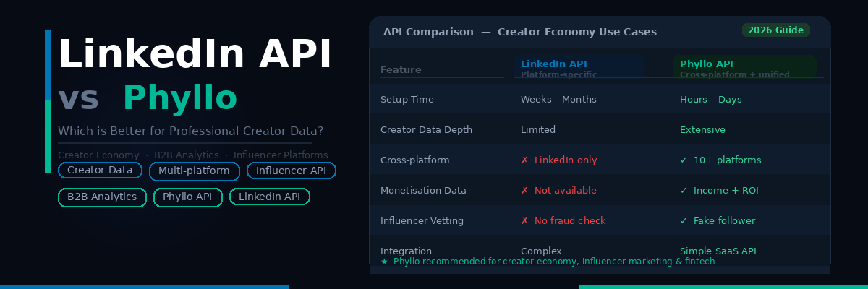Click the red cross beside LinkedIn only
This screenshot has width=868, height=289.
[x=524, y=160]
